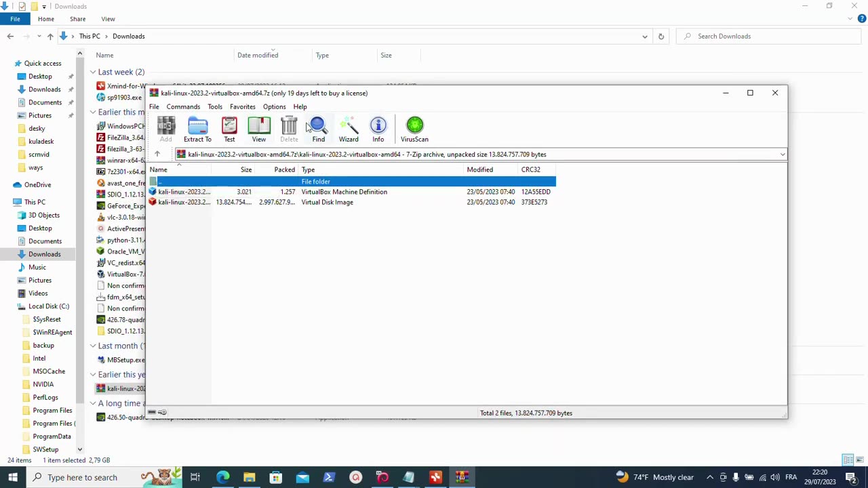Viewport: 868px width, 488px height.
Task: Select 3D Objects in Explorer sidebar
Action: [x=44, y=215]
